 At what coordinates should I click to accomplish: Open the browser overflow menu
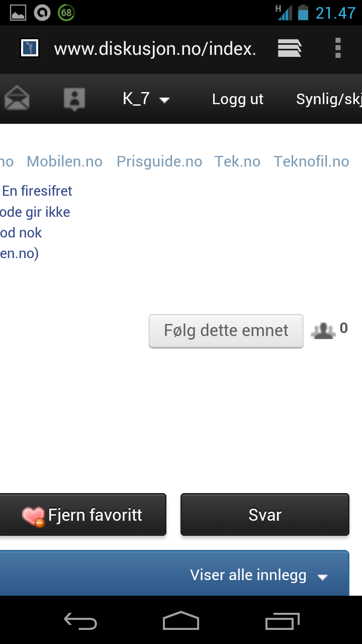(338, 48)
